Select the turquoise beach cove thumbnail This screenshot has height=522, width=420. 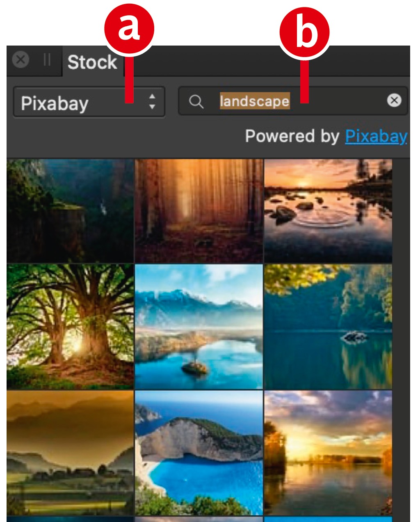click(x=199, y=452)
